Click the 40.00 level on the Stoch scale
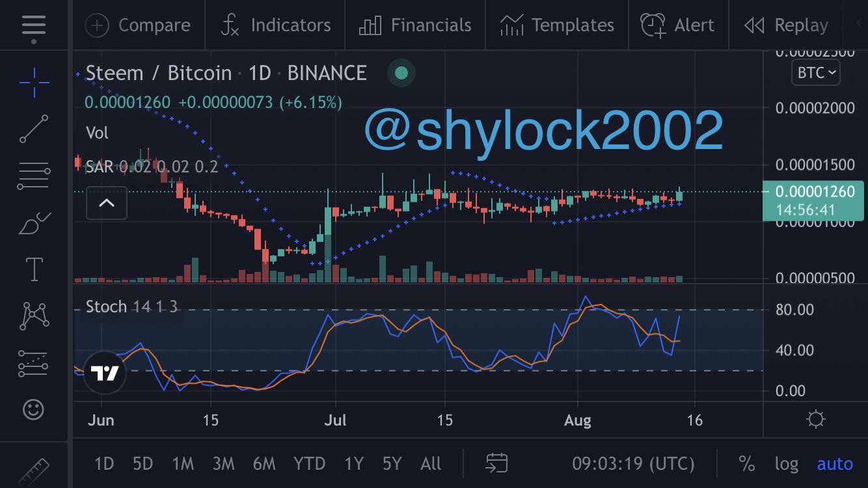This screenshot has width=868, height=488. coord(795,350)
